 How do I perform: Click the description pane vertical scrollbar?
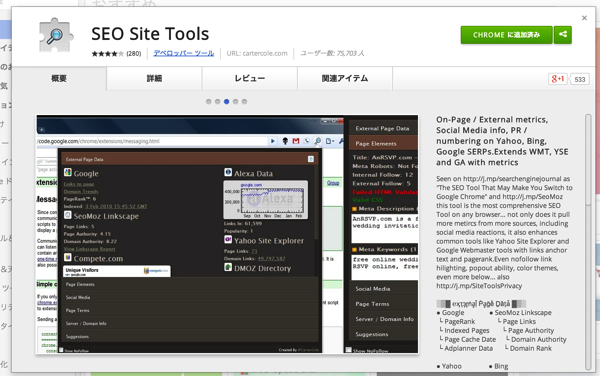click(588, 242)
